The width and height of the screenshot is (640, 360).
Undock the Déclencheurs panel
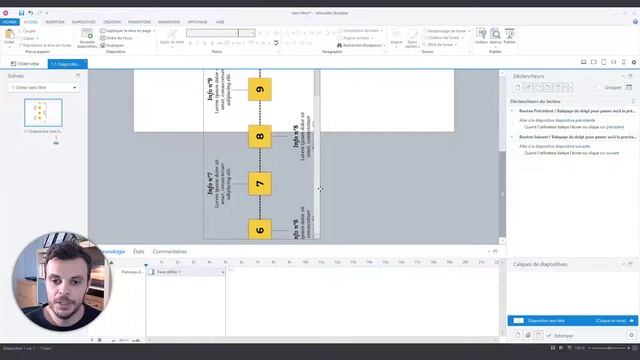tap(630, 76)
